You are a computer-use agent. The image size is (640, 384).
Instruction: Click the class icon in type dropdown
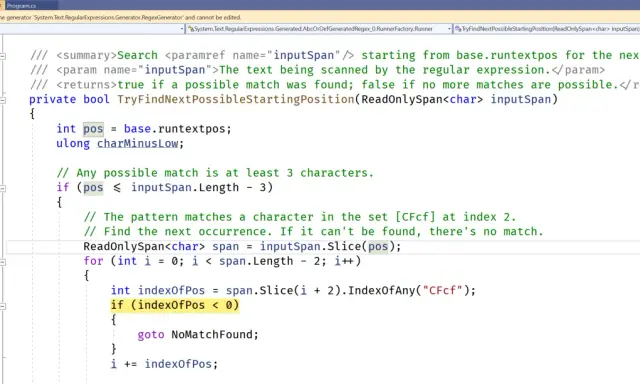[x=190, y=29]
